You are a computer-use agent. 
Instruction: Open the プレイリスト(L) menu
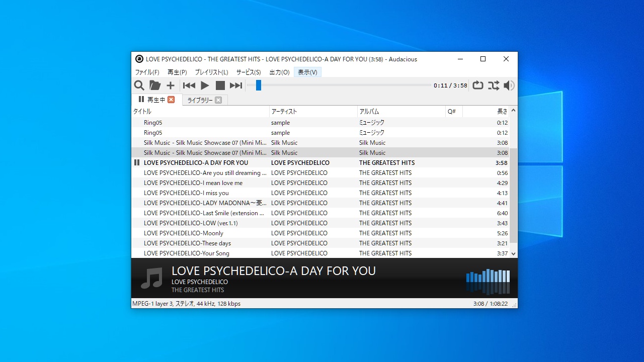(x=211, y=72)
